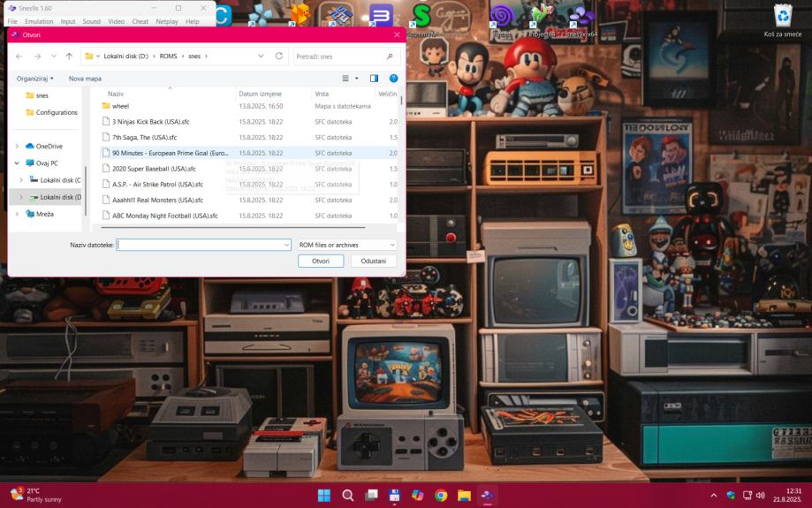Open the dialog Help question-mark icon

pos(394,79)
